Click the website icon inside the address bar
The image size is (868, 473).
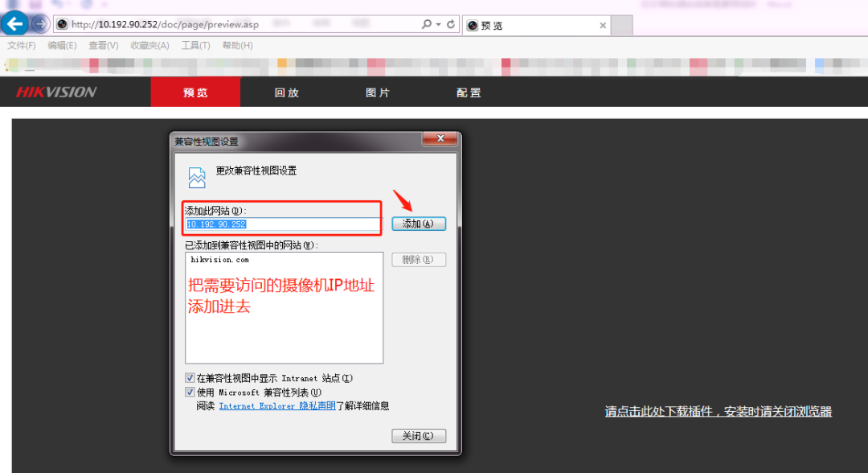tap(62, 24)
